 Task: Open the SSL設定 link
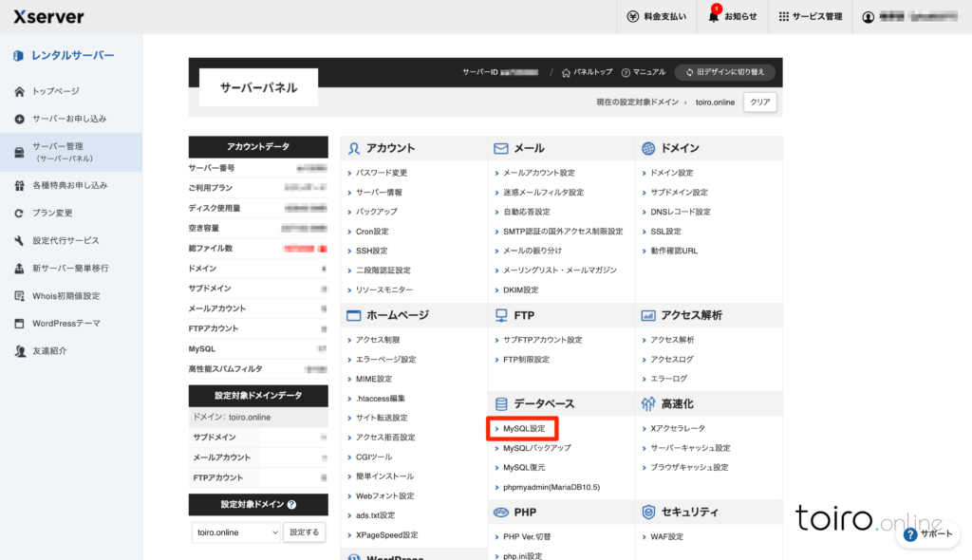(664, 232)
